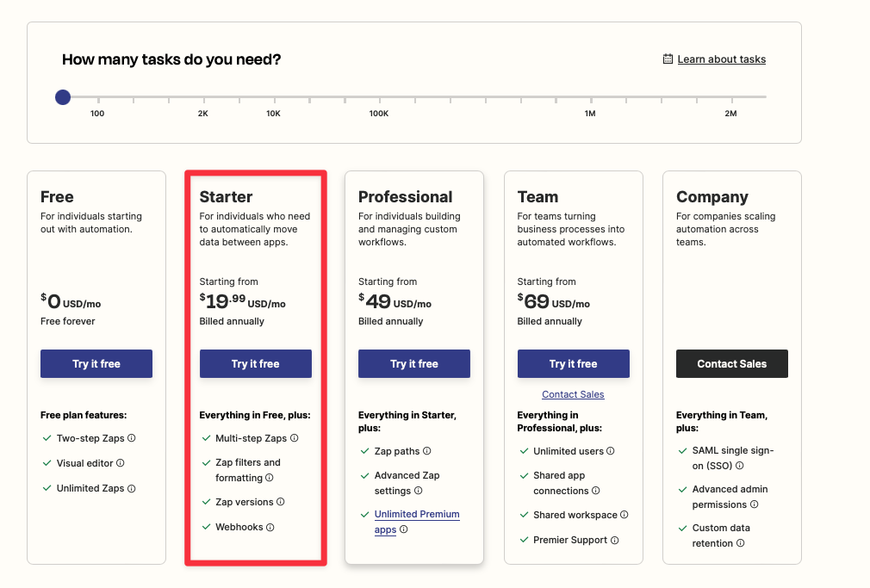Viewport: 870px width, 588px height.
Task: Click info icon next to Two-step Zaps
Action: tap(132, 437)
